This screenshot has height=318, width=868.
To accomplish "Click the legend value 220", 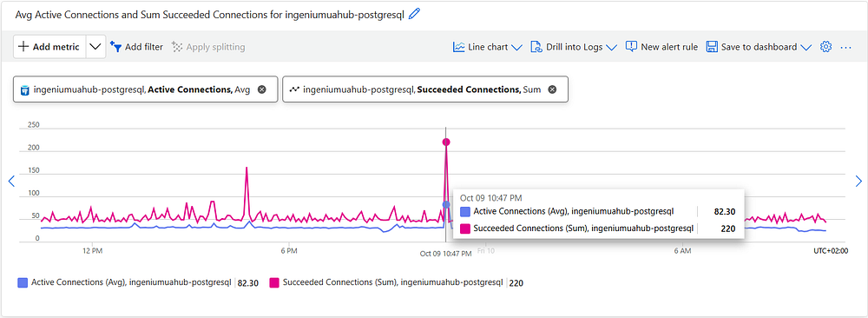I will click(516, 283).
